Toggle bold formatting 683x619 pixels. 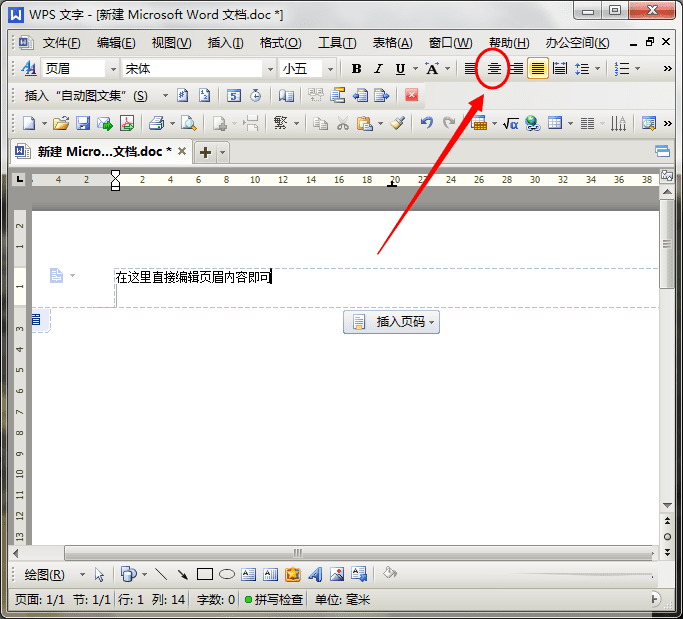pos(356,69)
